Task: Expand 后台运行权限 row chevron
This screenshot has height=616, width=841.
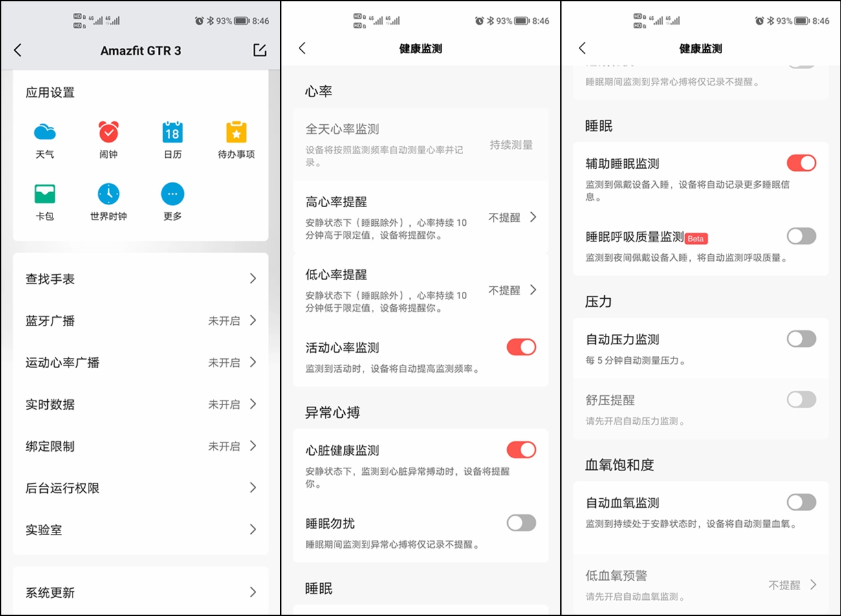Action: point(253,488)
